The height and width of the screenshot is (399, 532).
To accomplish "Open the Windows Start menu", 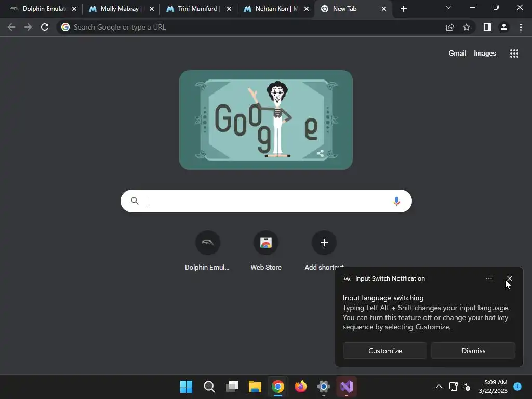I will (x=186, y=387).
